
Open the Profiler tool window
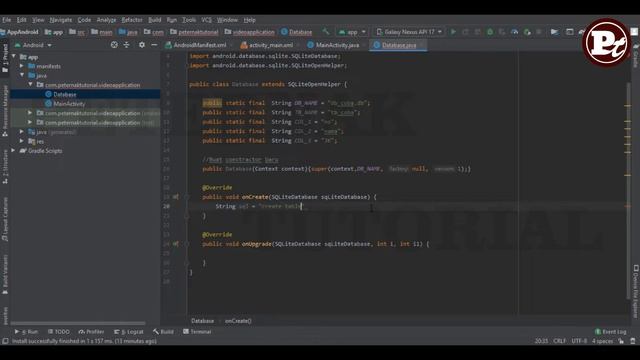point(92,331)
